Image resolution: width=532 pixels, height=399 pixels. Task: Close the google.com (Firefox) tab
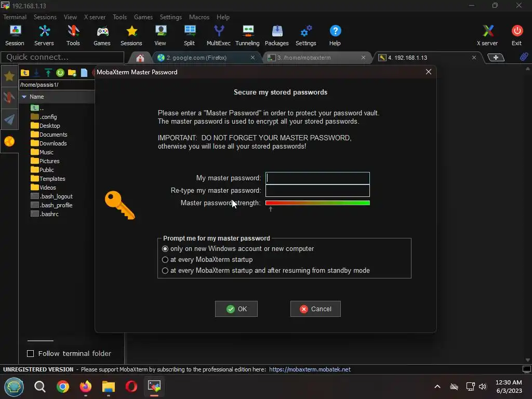click(x=253, y=58)
